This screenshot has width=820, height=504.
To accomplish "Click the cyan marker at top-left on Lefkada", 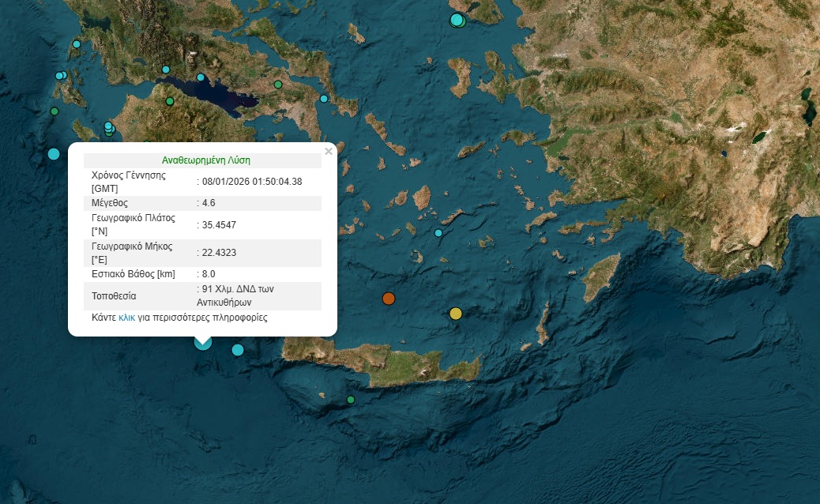I will 77,44.
